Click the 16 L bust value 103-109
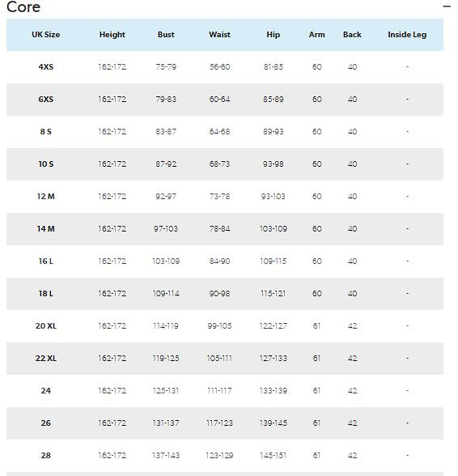 pos(166,261)
